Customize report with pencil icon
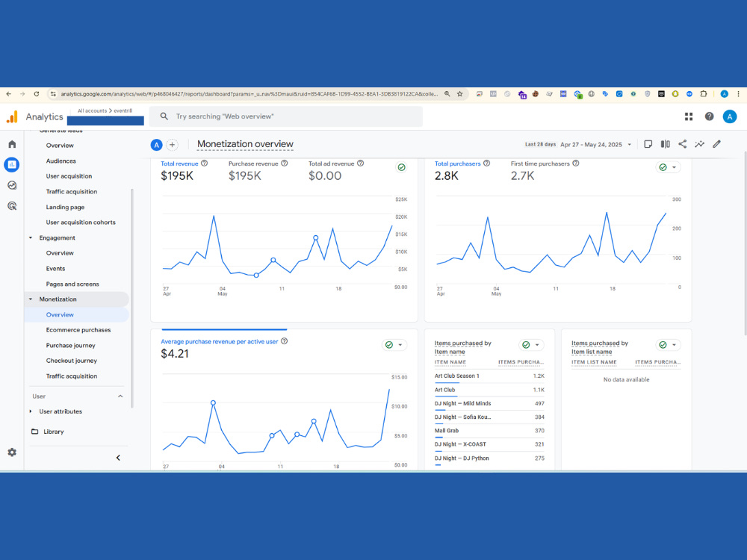747x560 pixels. 716,144
